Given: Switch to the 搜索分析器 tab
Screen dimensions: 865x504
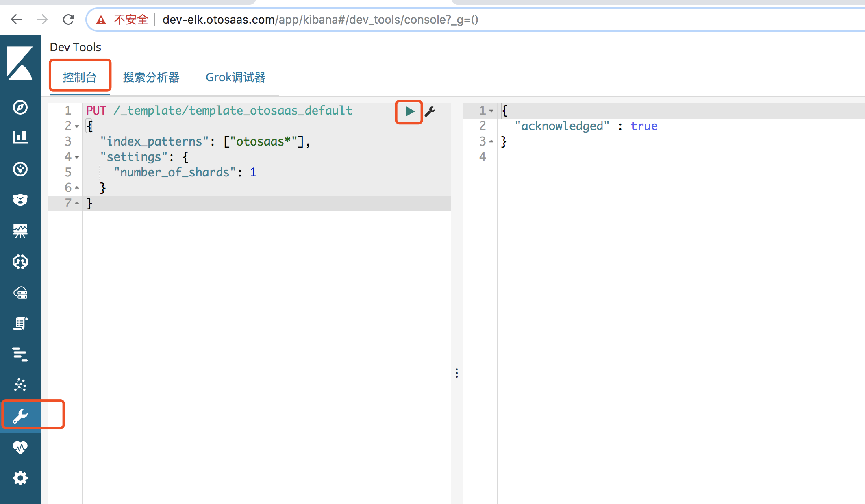Looking at the screenshot, I should pos(151,77).
